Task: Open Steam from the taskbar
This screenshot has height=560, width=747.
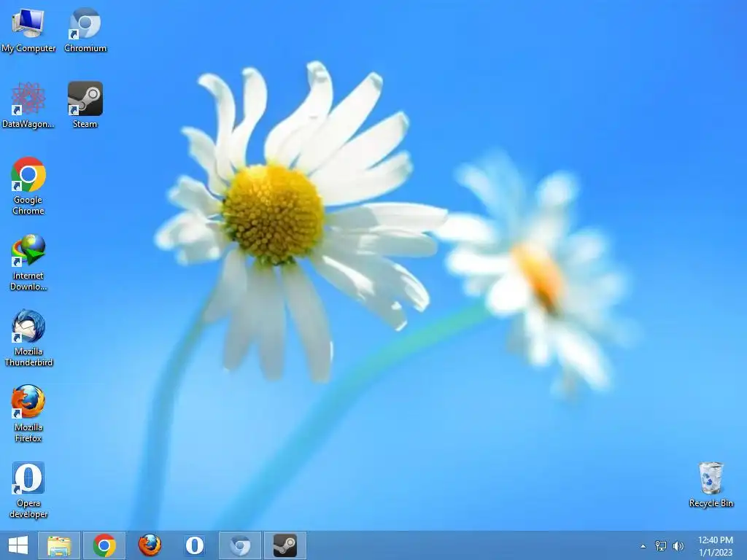Action: point(285,545)
